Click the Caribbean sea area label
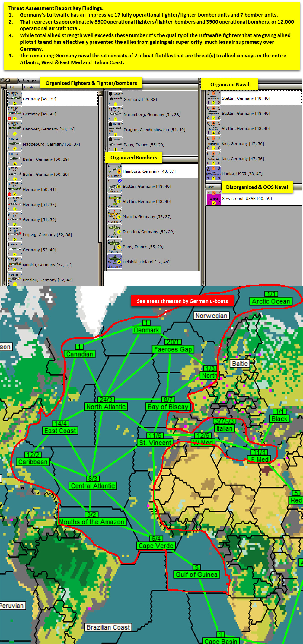 33,462
